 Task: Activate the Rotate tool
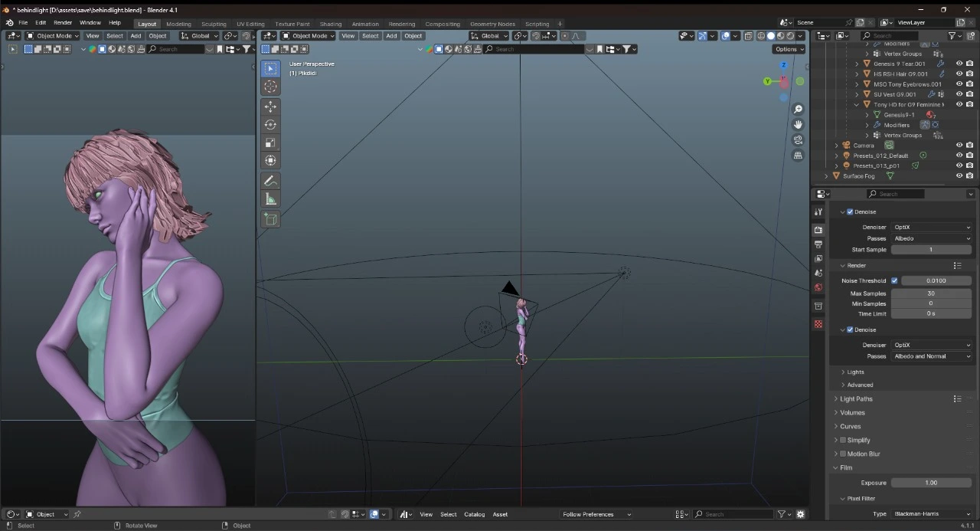270,124
